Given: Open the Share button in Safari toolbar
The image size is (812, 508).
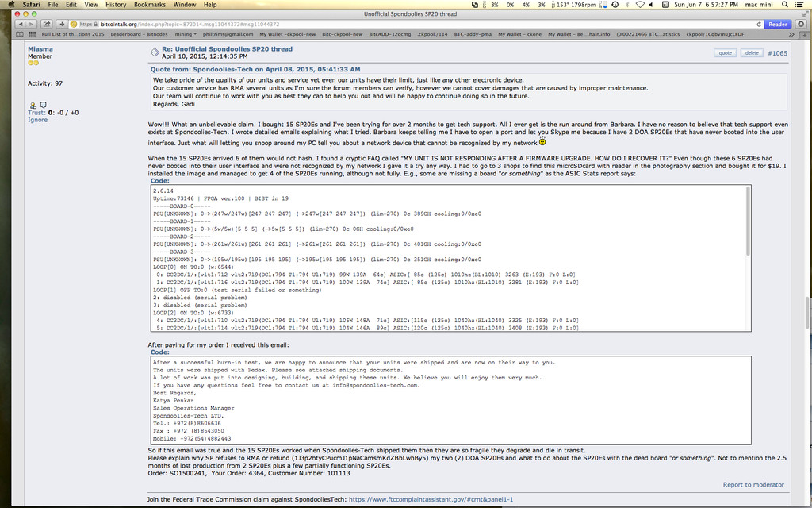Looking at the screenshot, I should pos(47,25).
